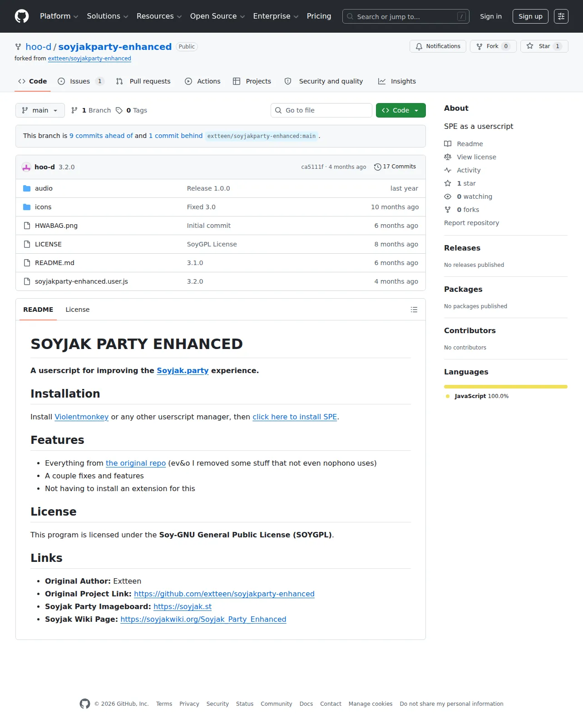Open the 1 commit behind link

pyautogui.click(x=176, y=136)
